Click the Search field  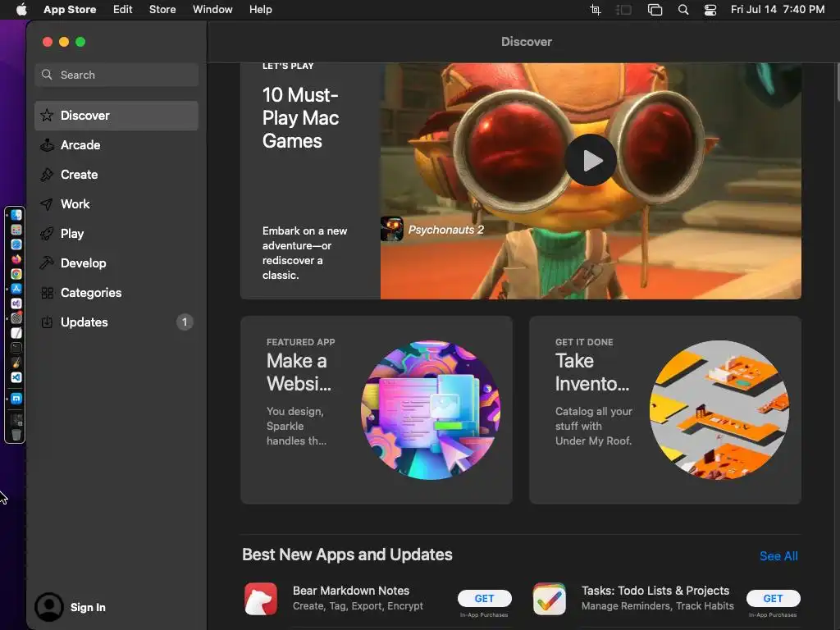[x=116, y=75]
